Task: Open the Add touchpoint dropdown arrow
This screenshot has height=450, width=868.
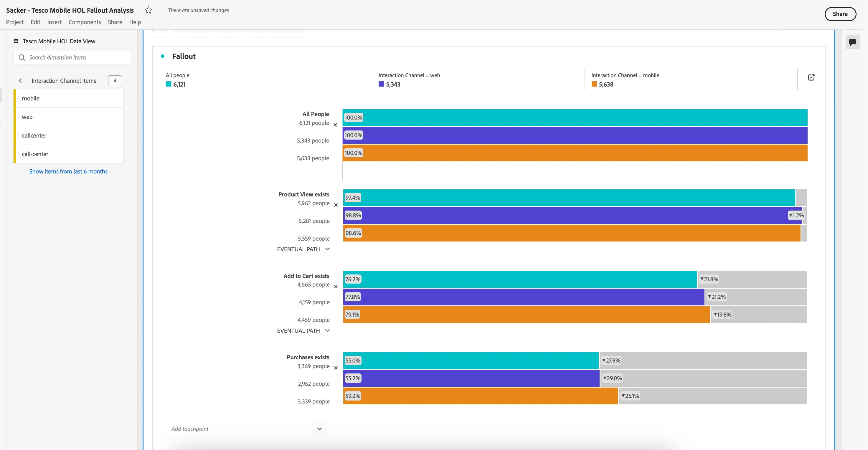Action: (x=319, y=429)
